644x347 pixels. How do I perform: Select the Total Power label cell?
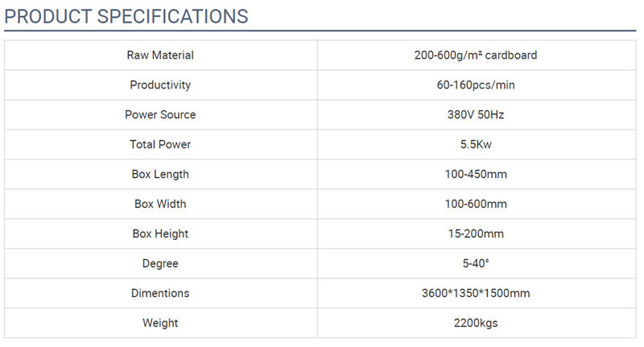(160, 145)
